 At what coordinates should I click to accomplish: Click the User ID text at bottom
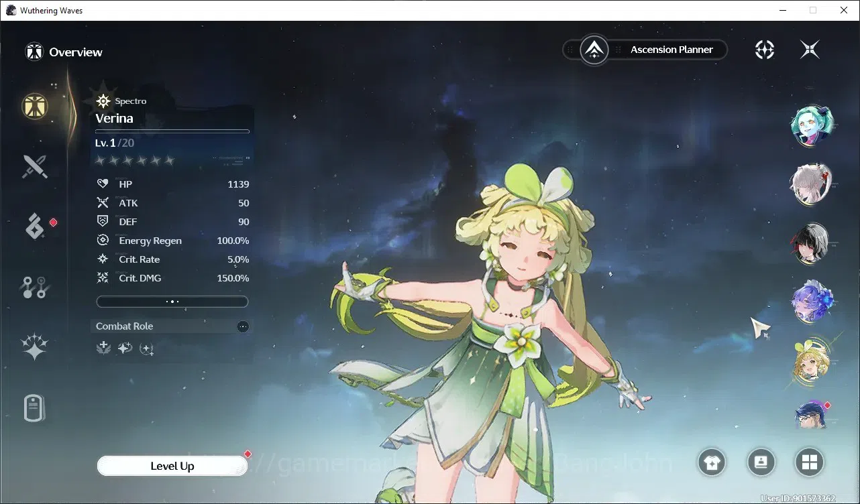pos(798,499)
